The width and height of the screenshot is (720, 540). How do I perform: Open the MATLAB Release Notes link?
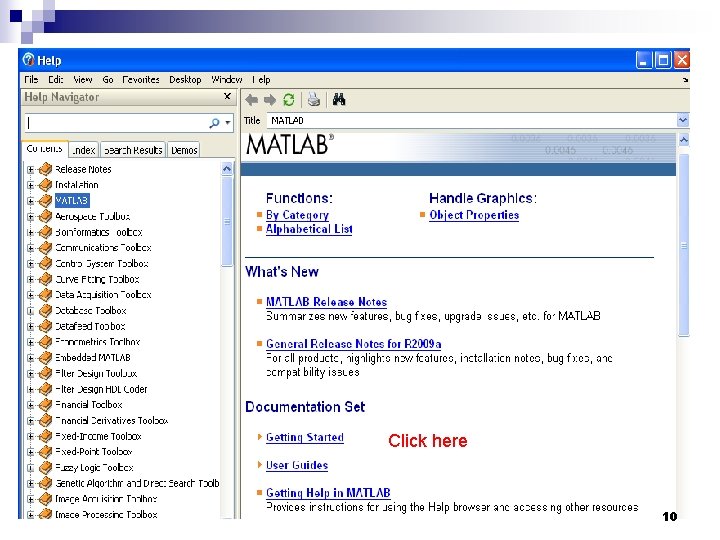[326, 302]
